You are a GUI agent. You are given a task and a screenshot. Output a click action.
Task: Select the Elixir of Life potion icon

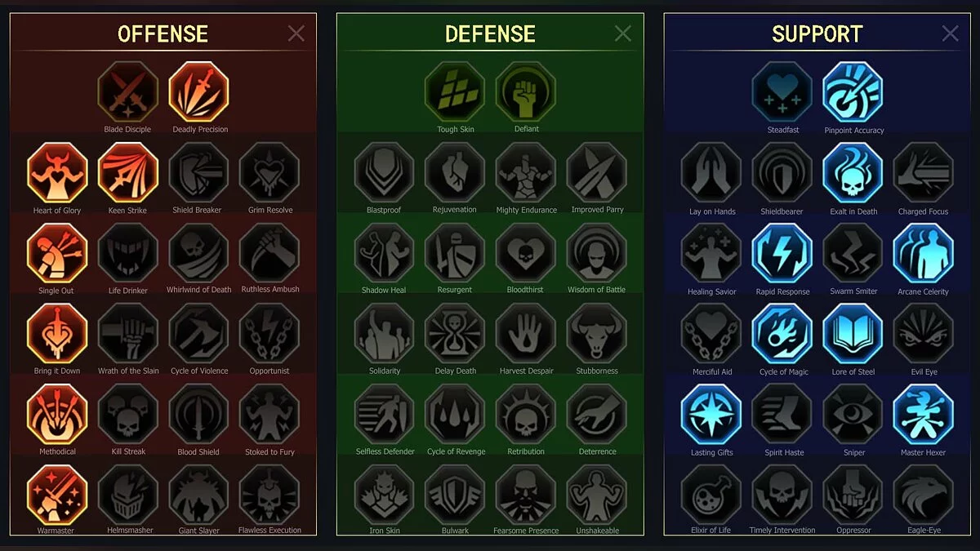(x=711, y=495)
